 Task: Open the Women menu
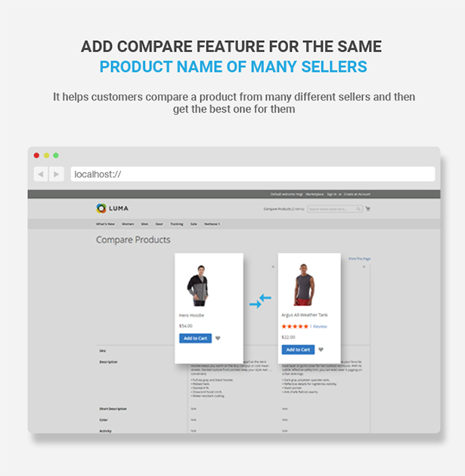128,224
